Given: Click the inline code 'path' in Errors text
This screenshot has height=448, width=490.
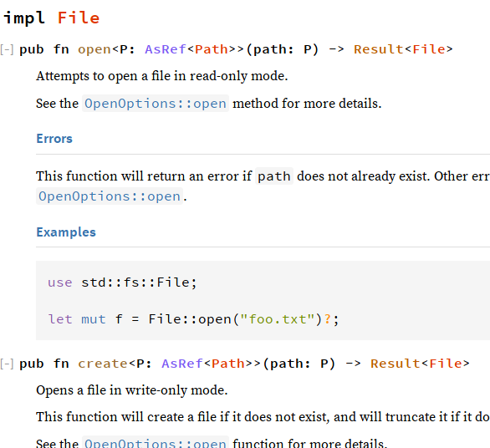Looking at the screenshot, I should pyautogui.click(x=274, y=176).
